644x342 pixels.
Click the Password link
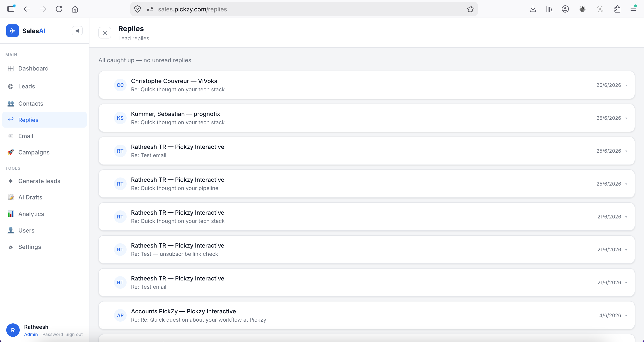pyautogui.click(x=53, y=334)
